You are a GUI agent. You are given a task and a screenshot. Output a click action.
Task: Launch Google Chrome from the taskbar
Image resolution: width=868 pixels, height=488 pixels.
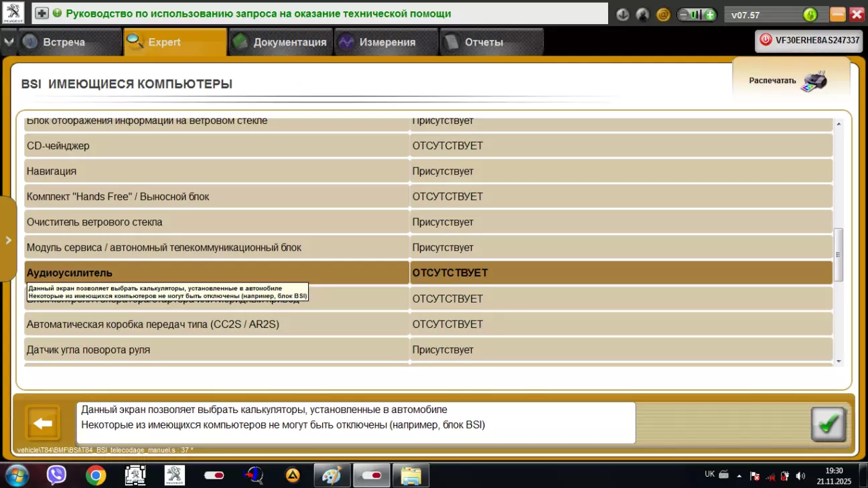(x=96, y=475)
